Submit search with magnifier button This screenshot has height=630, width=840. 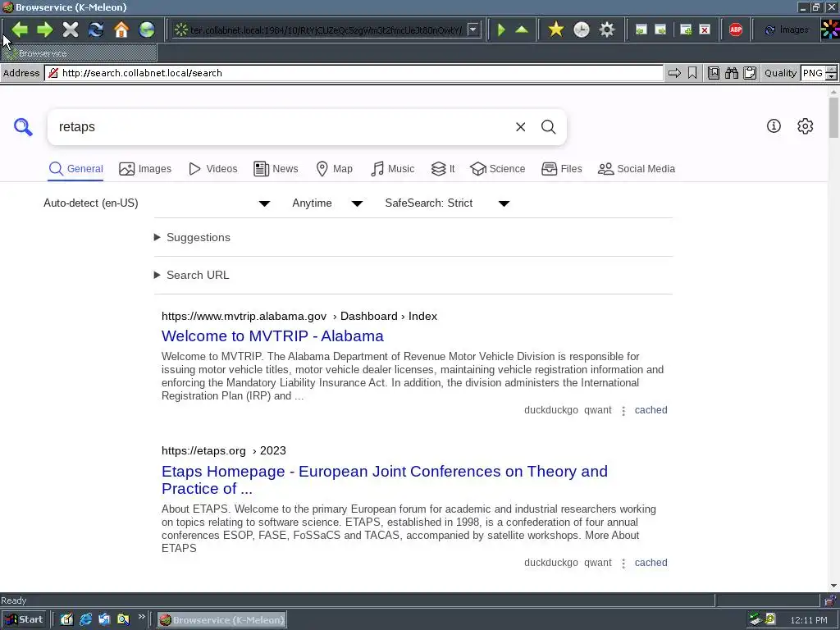(x=548, y=127)
